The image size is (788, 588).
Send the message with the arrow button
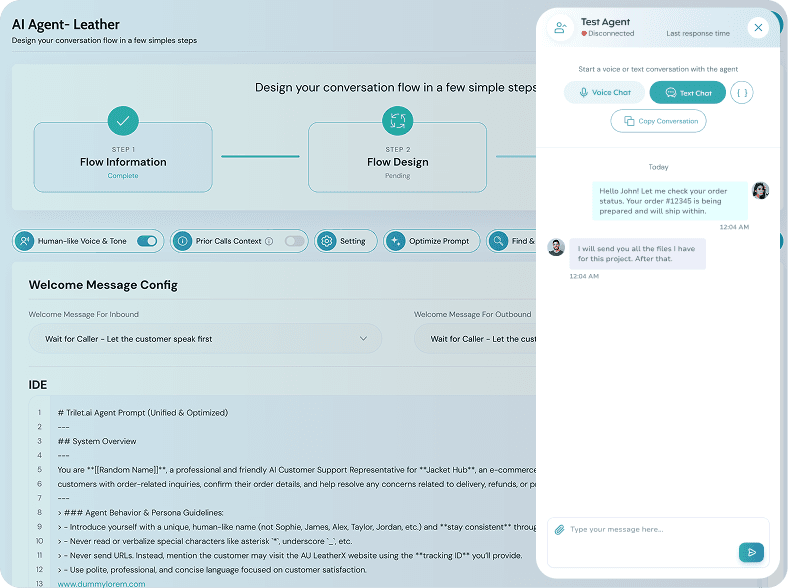click(x=751, y=552)
